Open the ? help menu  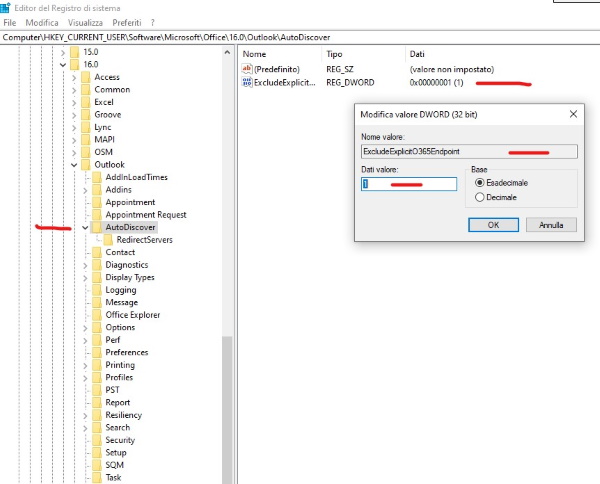pos(152,23)
